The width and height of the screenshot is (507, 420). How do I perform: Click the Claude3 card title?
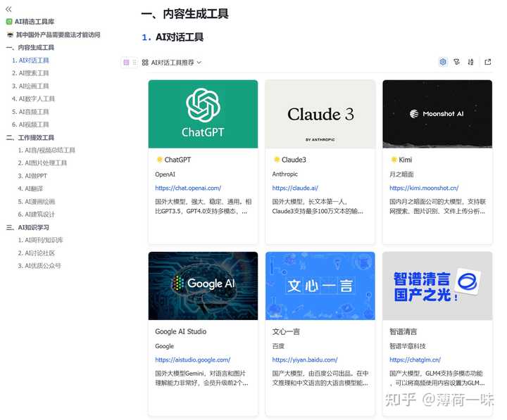point(294,160)
